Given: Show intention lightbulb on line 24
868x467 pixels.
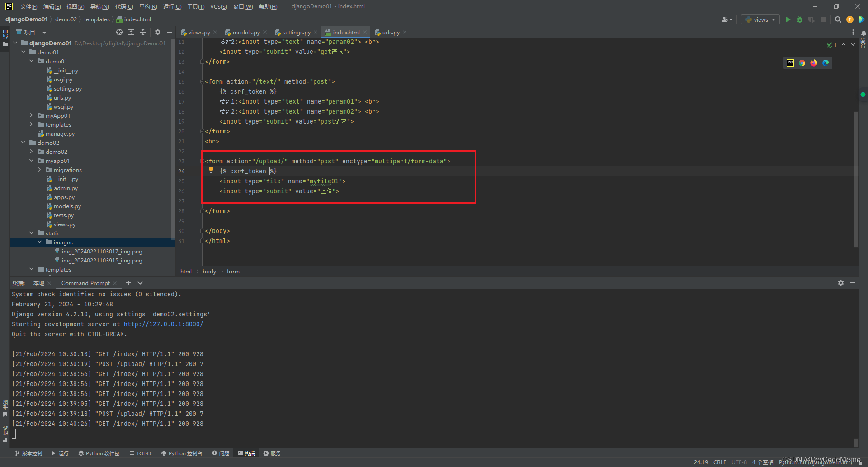Looking at the screenshot, I should pyautogui.click(x=211, y=170).
